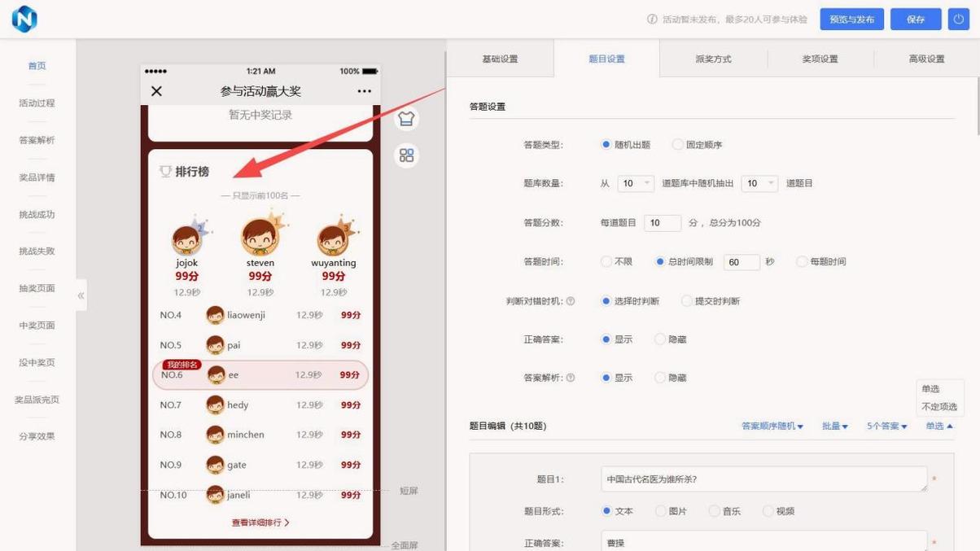Open the 批量 dropdown
This screenshot has height=551, width=980.
pyautogui.click(x=835, y=426)
